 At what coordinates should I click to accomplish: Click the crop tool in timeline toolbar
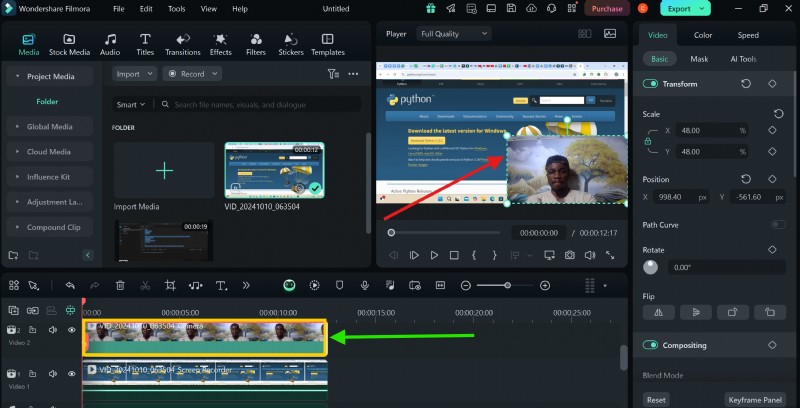click(170, 285)
